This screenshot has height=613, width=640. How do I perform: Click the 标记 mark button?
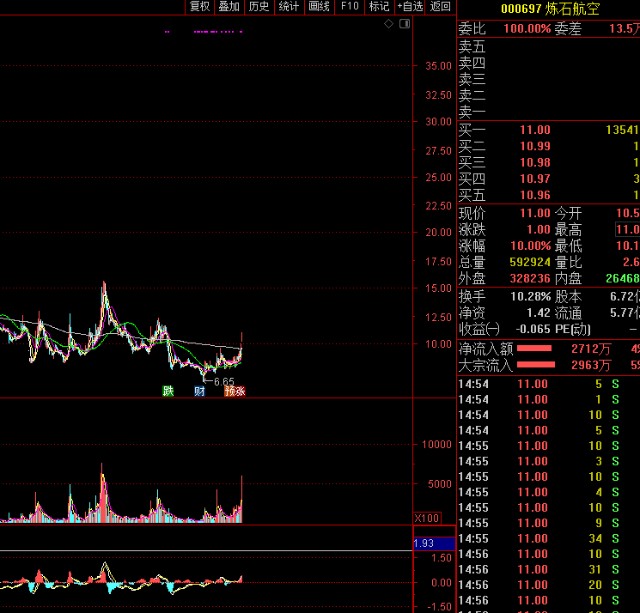379,6
